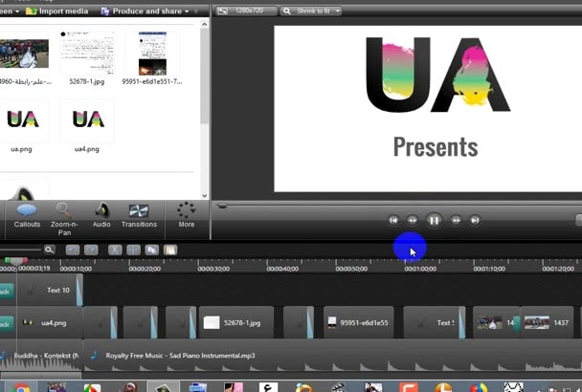The height and width of the screenshot is (392, 582).
Task: Click the Paste icon on timeline toolbar
Action: [170, 250]
